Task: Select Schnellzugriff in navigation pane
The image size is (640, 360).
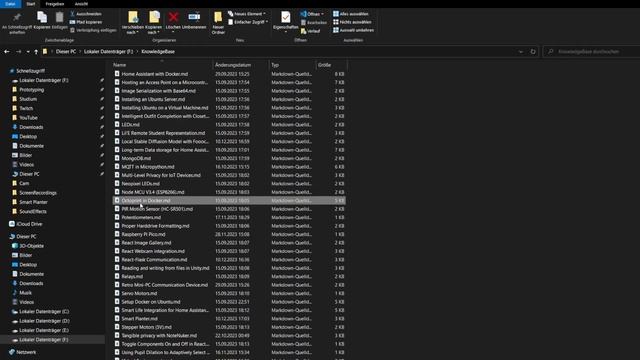Action: coord(27,71)
